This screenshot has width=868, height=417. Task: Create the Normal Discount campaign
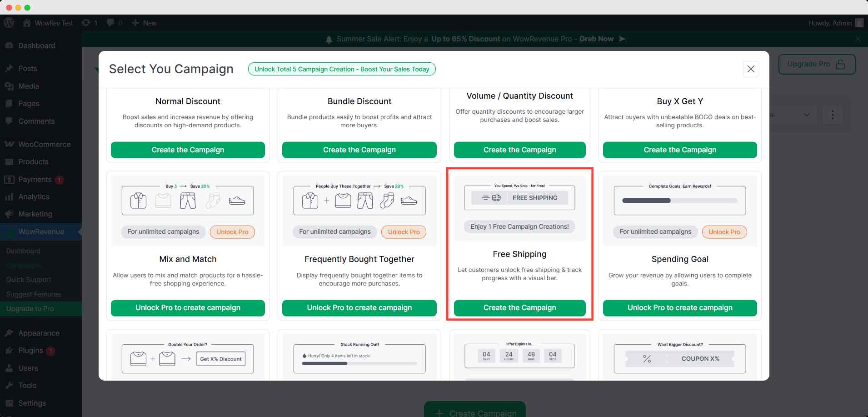pos(188,150)
